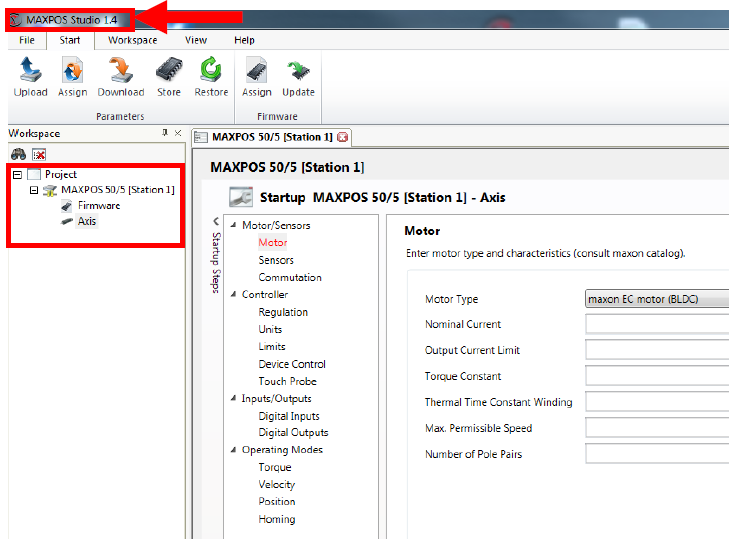Open the Workspace ribbon tab
Screen dimensions: 734x543
pos(132,40)
